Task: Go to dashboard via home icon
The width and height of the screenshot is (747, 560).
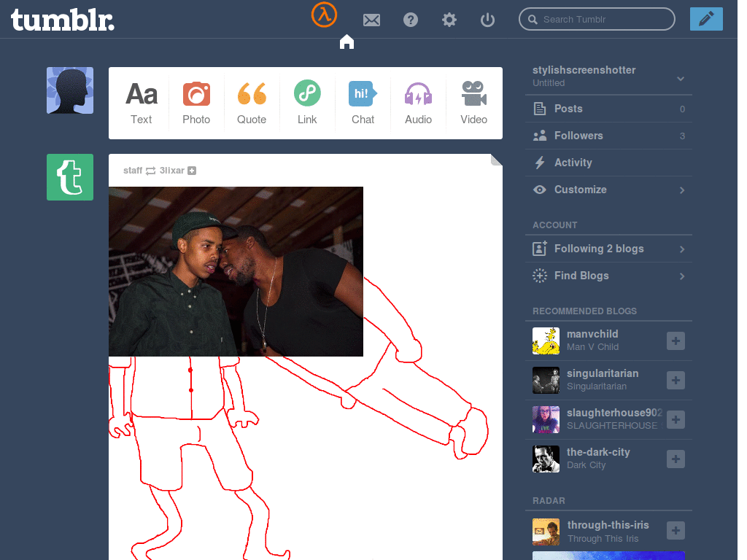Action: 347,42
